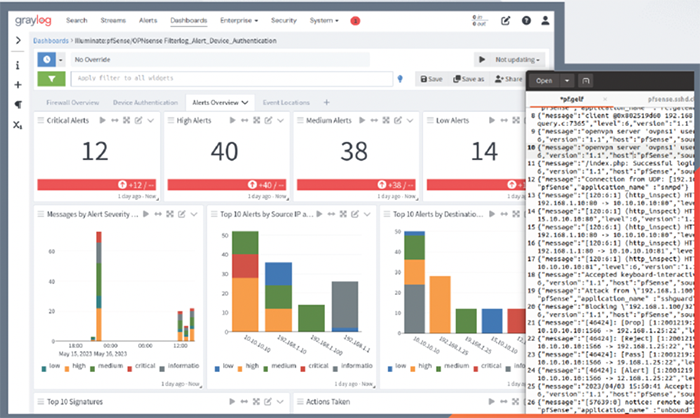Start the dashboard refresh play button
The height and width of the screenshot is (418, 700).
pos(480,60)
